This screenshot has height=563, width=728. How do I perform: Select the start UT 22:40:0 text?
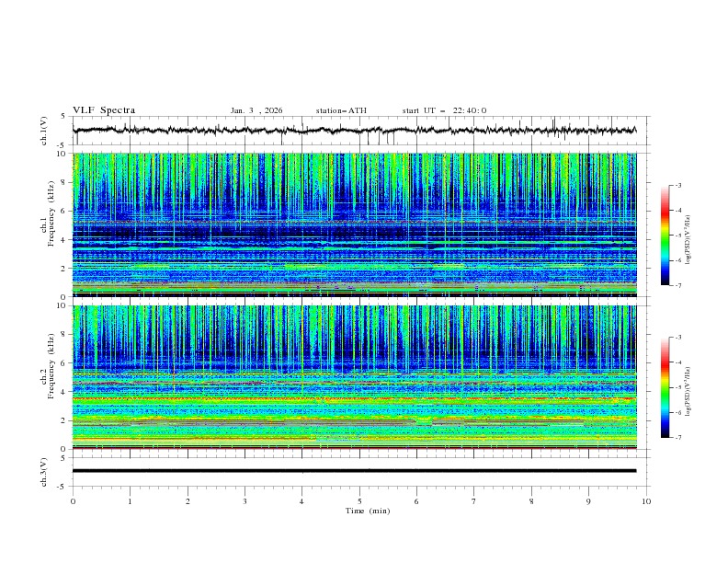coord(445,110)
